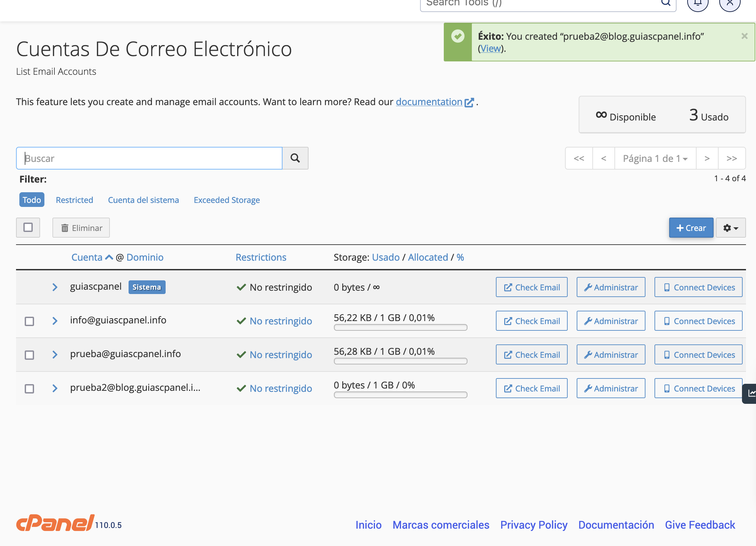Toggle the select-all checkbox
The width and height of the screenshot is (756, 546).
[28, 228]
